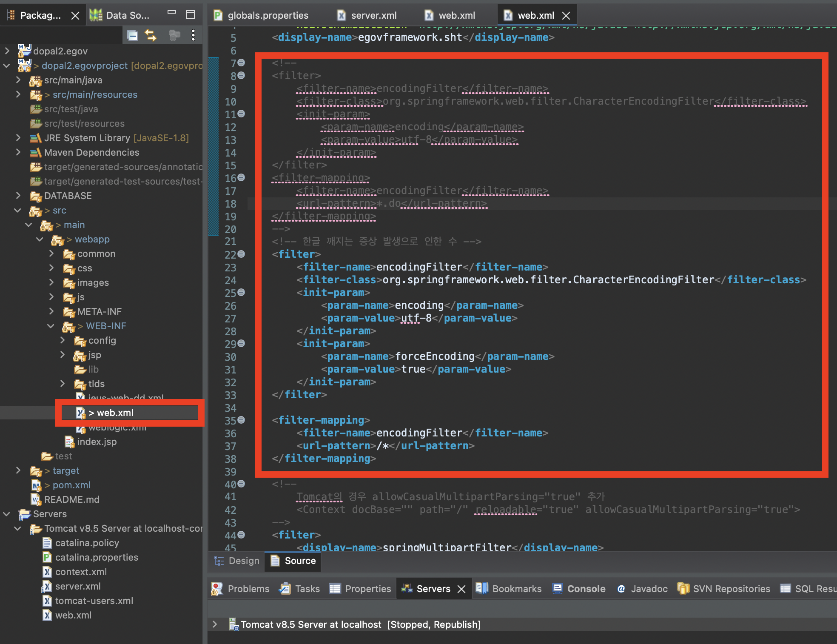Switch to the globals.properties editor tab
This screenshot has height=644, width=837.
pyautogui.click(x=268, y=16)
